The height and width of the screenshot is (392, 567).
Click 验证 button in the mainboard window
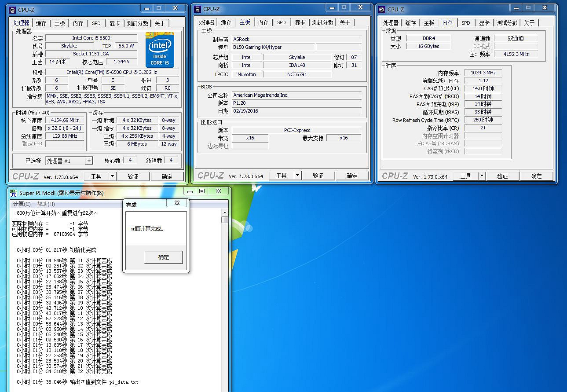click(318, 176)
